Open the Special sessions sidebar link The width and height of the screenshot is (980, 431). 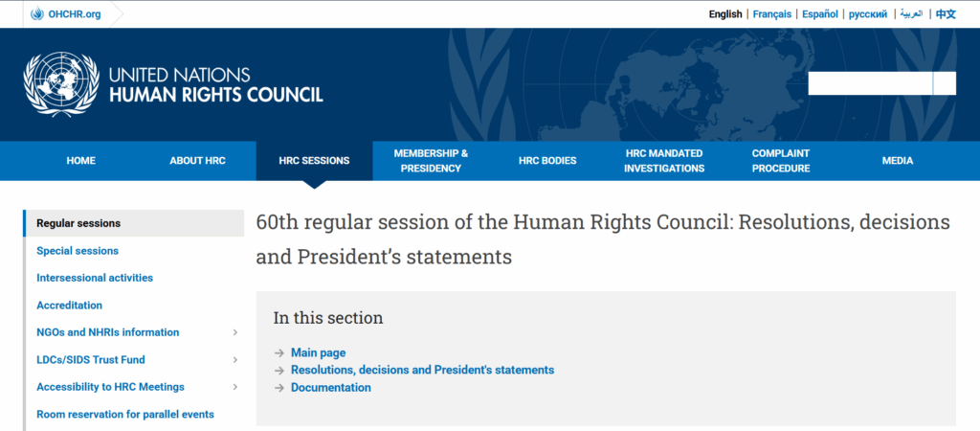[x=78, y=251]
